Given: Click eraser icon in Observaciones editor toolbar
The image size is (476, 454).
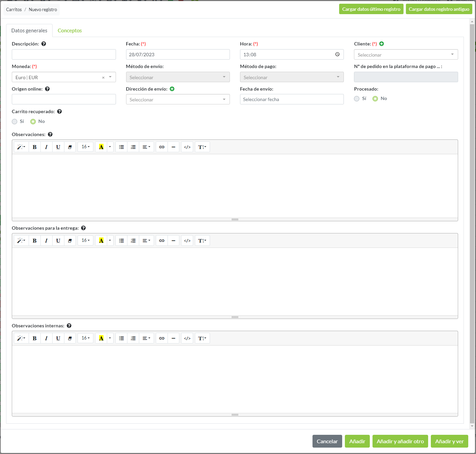Looking at the screenshot, I should [x=70, y=147].
